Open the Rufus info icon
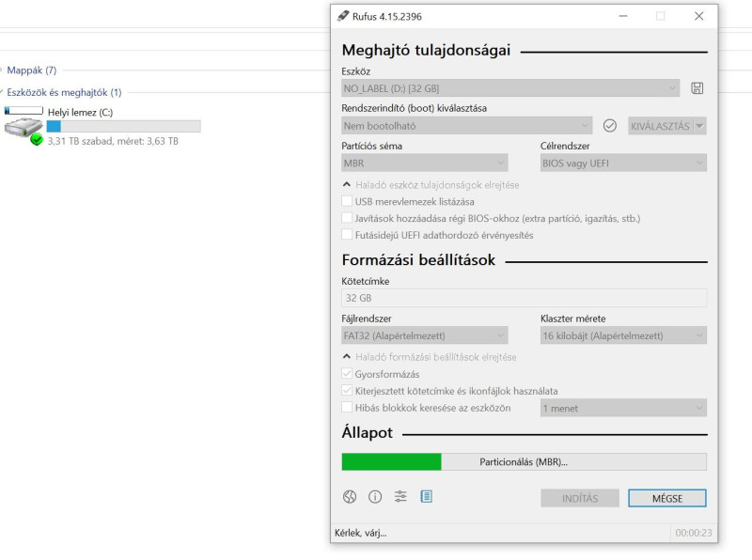This screenshot has width=752, height=560. click(375, 497)
